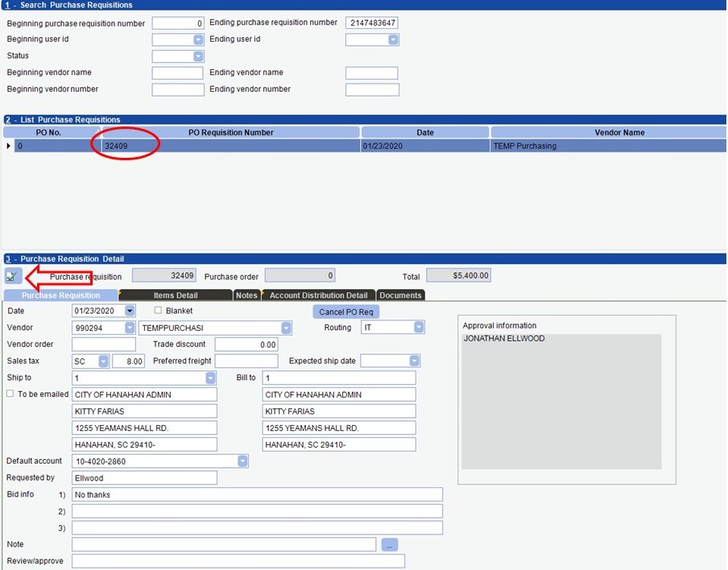Click the Purchase order number field
Viewport: 728px width, 570px height.
pyautogui.click(x=300, y=275)
